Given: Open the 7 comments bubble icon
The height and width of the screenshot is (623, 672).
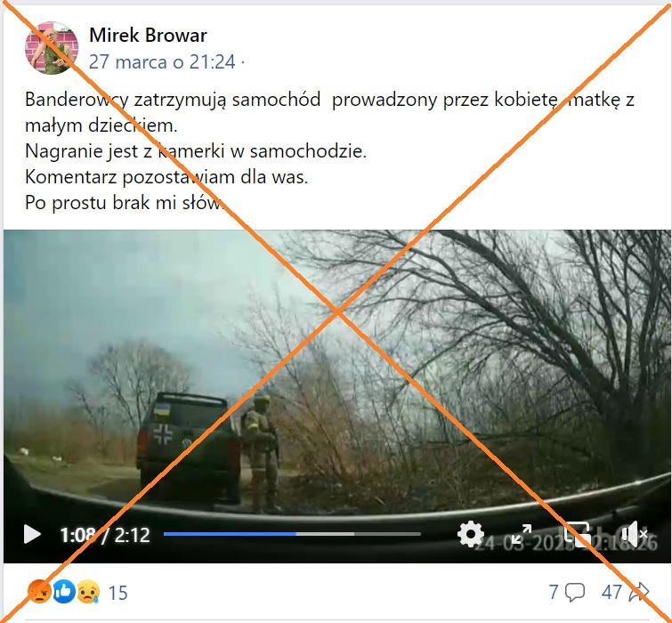Looking at the screenshot, I should [575, 593].
